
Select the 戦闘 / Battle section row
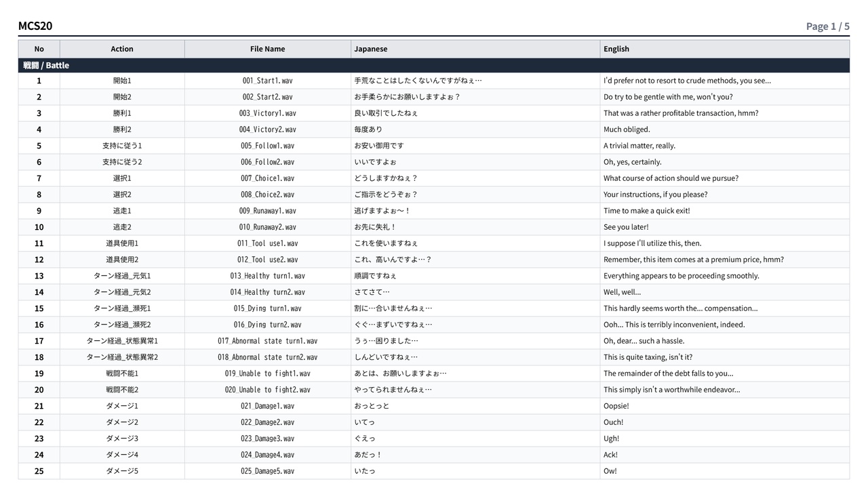point(434,66)
